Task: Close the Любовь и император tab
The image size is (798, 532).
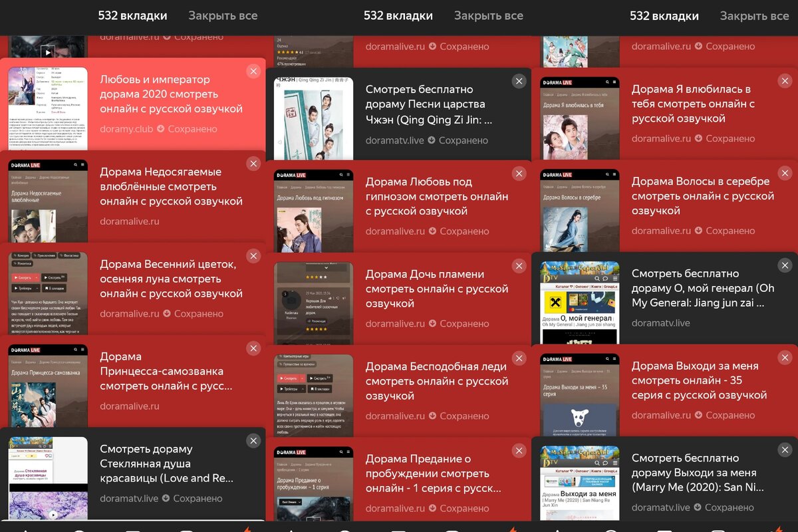Action: pyautogui.click(x=253, y=71)
